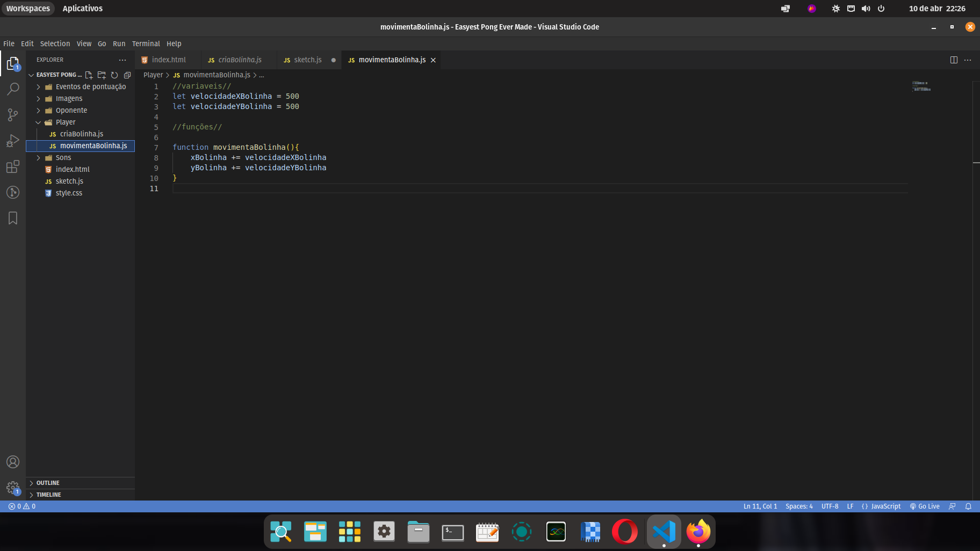Open the Run and Debug view
Image resolution: width=980 pixels, height=551 pixels.
[13, 141]
